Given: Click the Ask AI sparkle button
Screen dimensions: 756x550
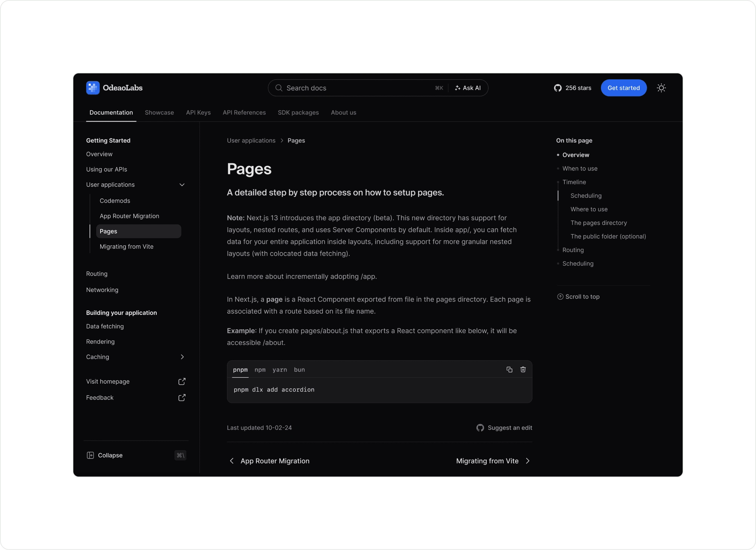Looking at the screenshot, I should point(468,88).
